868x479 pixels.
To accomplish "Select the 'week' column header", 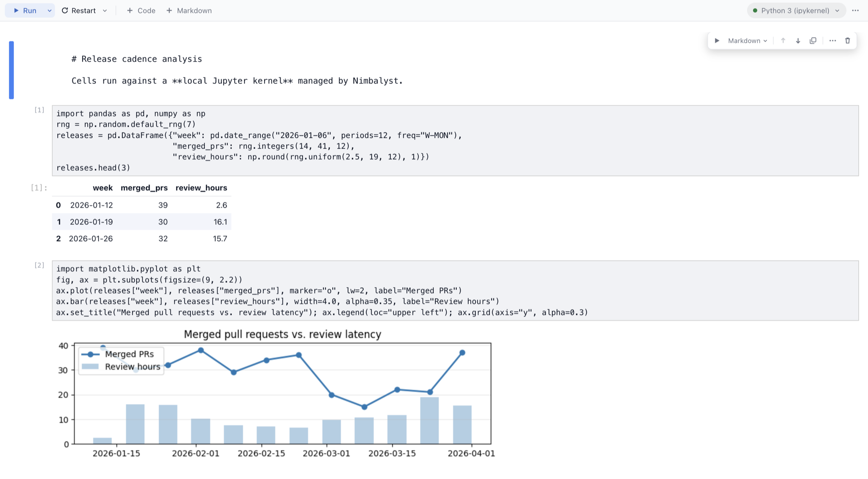I will pyautogui.click(x=103, y=188).
